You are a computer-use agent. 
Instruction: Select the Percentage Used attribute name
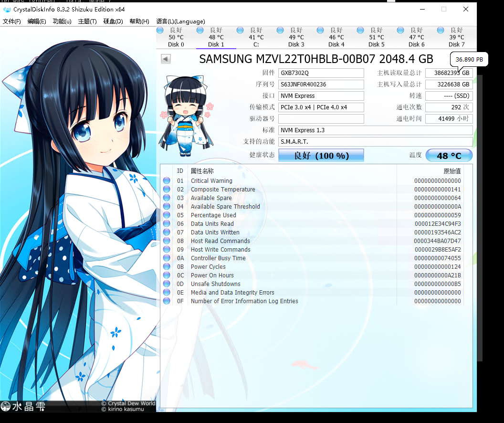(213, 215)
